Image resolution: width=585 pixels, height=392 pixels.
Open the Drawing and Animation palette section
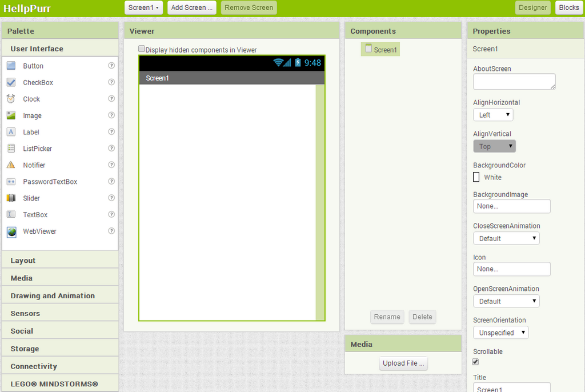pyautogui.click(x=60, y=295)
